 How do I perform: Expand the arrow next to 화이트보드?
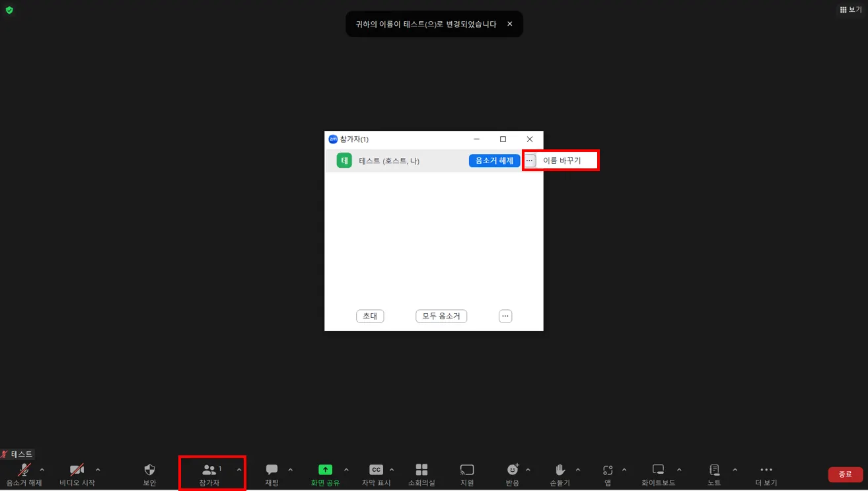point(679,470)
